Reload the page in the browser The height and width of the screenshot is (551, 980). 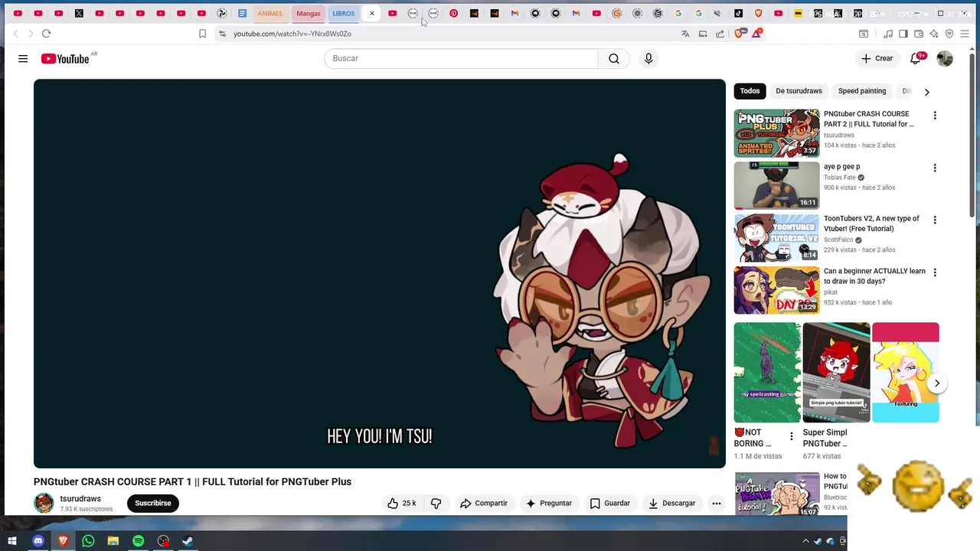coord(46,34)
